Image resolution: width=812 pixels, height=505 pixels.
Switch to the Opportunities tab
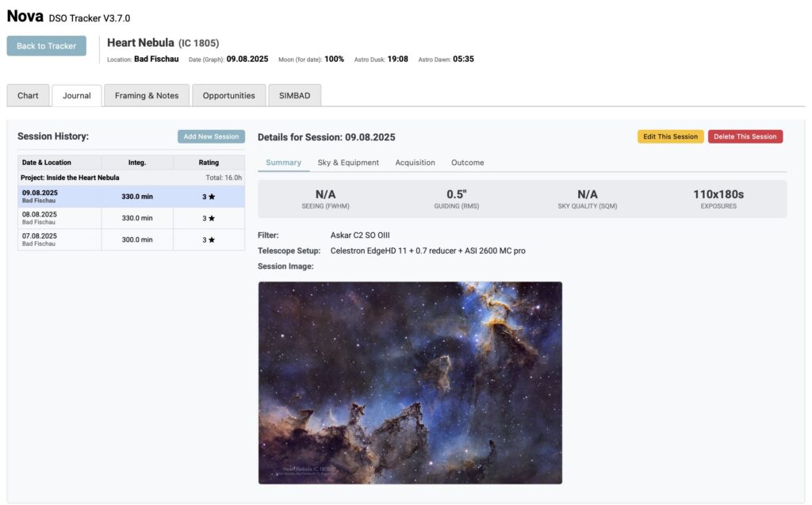(228, 94)
